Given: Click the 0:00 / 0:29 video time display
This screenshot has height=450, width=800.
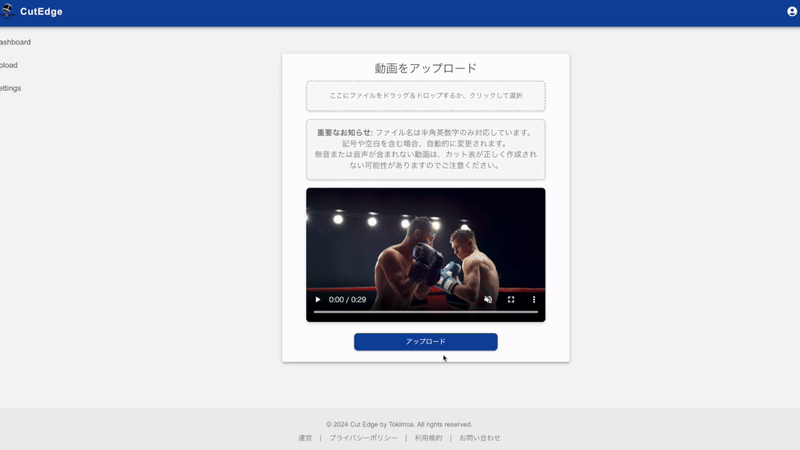Looking at the screenshot, I should point(347,300).
